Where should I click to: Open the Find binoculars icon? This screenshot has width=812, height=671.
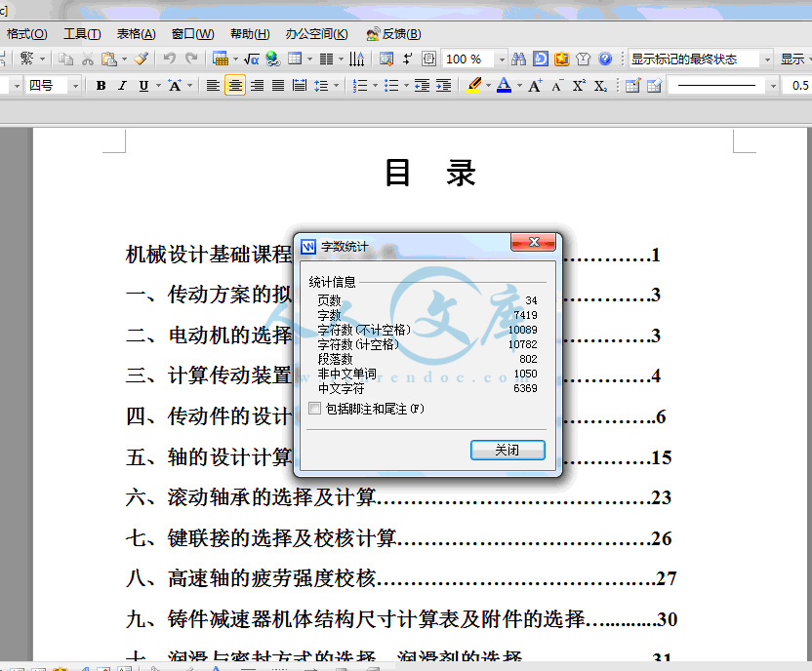518,59
